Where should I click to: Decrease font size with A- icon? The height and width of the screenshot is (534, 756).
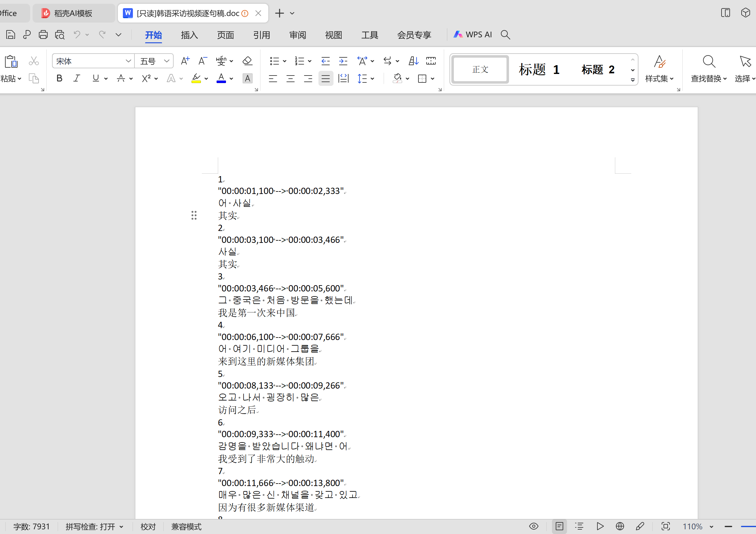(202, 61)
